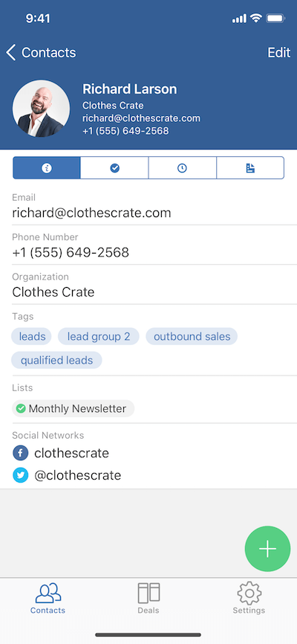
Task: Open the info tab with the i icon
Action: pyautogui.click(x=46, y=168)
